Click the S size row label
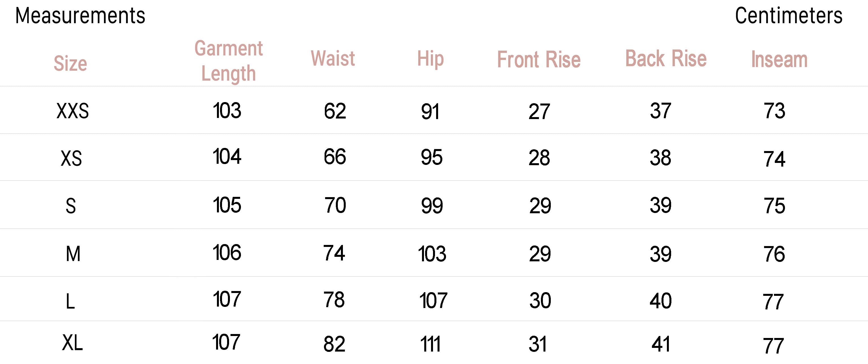This screenshot has height=364, width=868. point(71,206)
